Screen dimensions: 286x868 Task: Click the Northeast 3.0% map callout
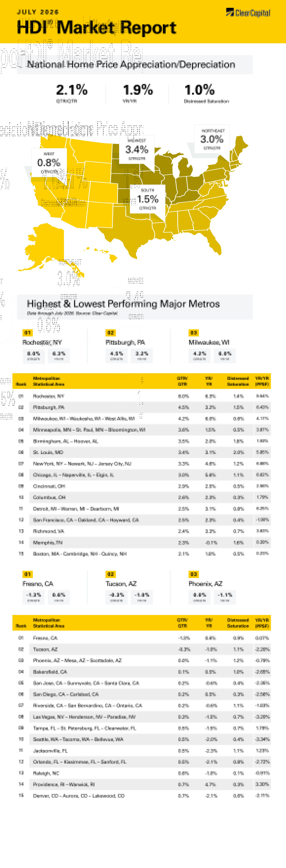[x=212, y=139]
